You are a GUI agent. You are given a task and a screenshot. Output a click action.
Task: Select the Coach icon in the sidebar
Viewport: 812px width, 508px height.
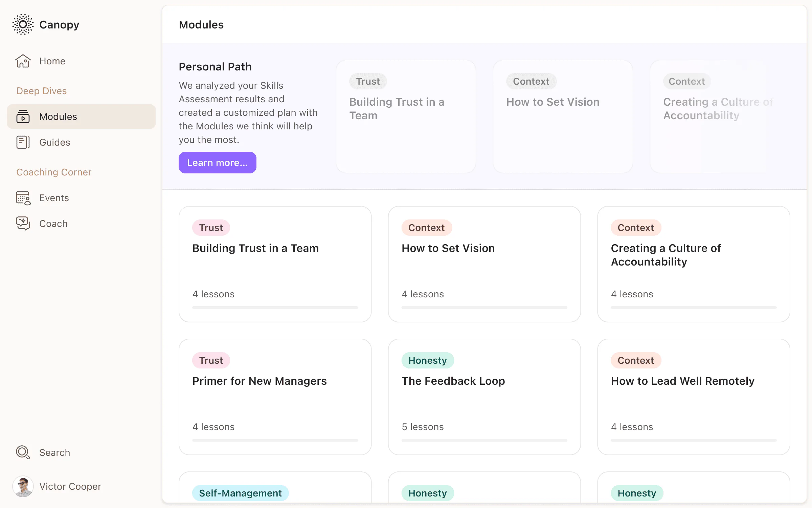pos(22,224)
